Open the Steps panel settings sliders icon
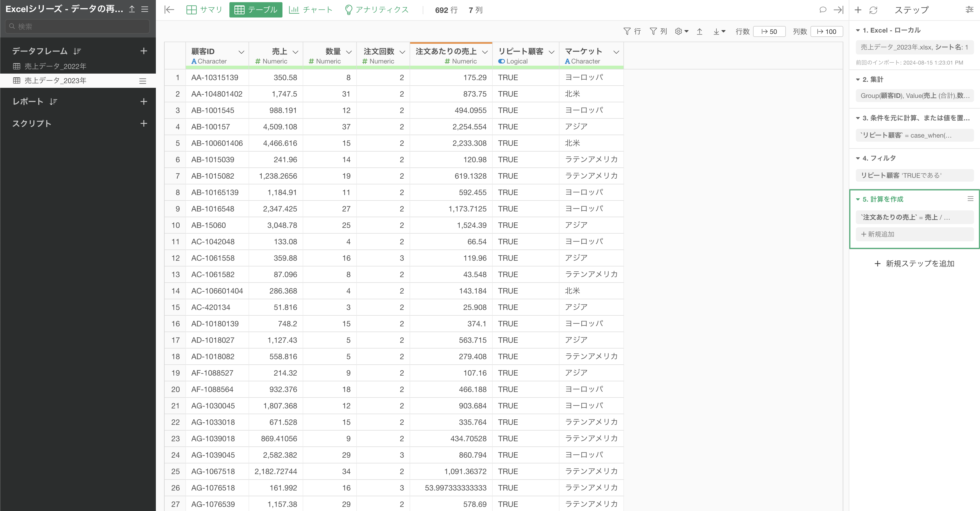 tap(969, 10)
